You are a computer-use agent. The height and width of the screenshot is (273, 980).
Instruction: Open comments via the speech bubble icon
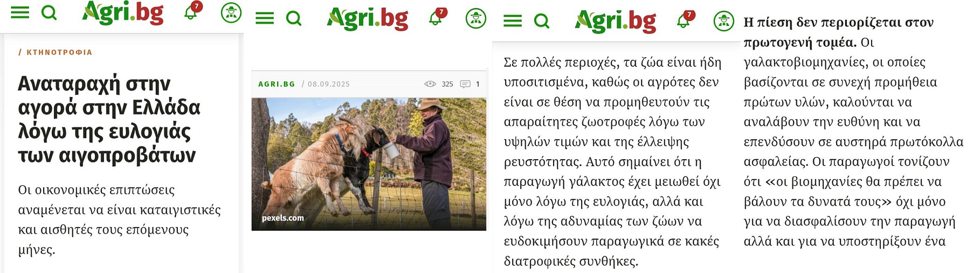pos(465,84)
